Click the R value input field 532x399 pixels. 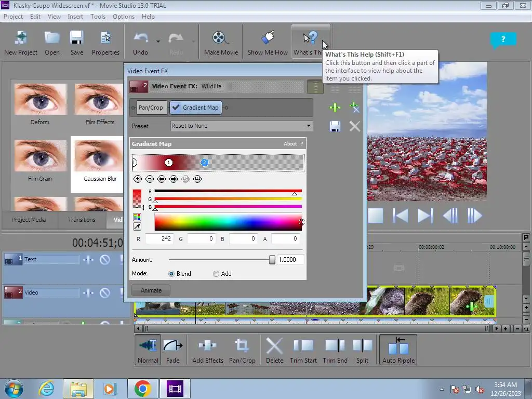(x=159, y=239)
